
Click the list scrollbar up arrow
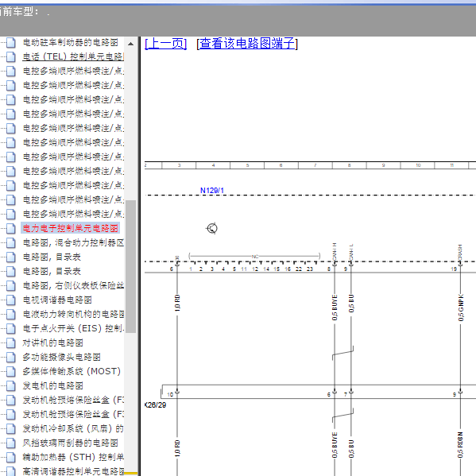[131, 44]
